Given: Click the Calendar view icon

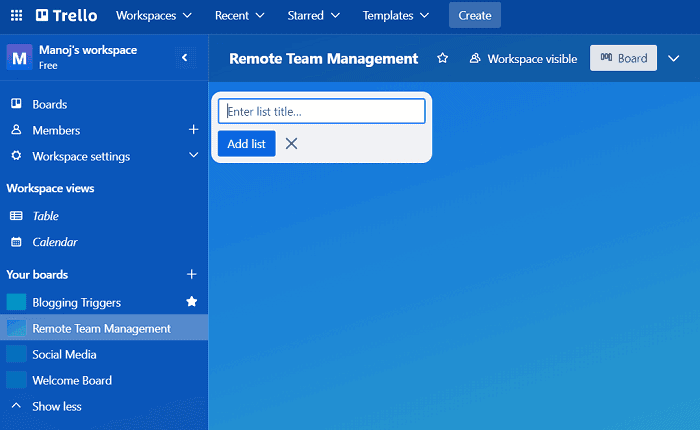Looking at the screenshot, I should [x=16, y=242].
